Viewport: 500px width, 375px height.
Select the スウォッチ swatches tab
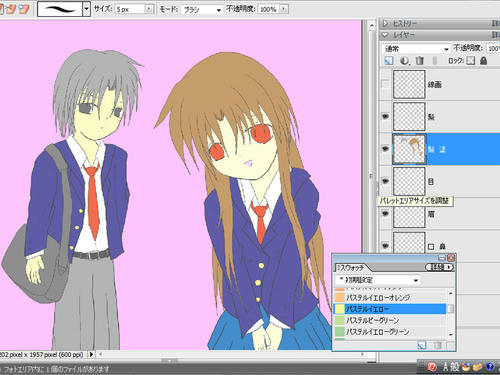352,267
